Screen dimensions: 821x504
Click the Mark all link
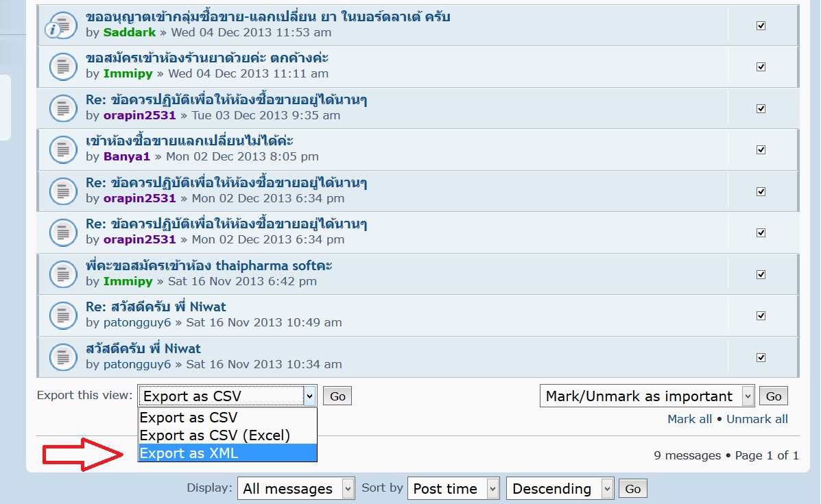point(689,419)
